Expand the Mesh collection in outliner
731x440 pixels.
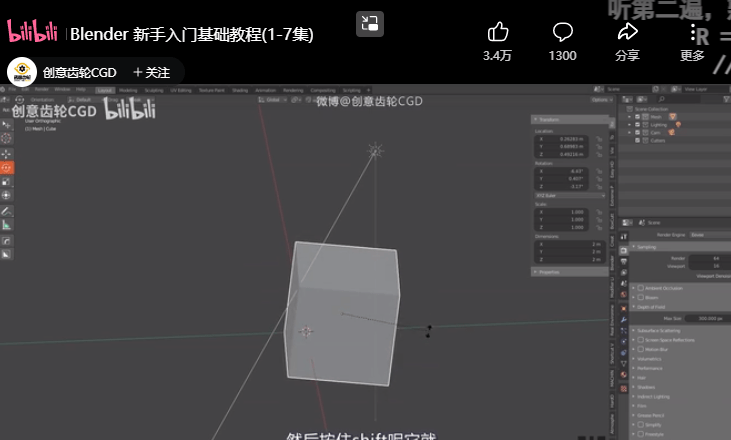[629, 117]
